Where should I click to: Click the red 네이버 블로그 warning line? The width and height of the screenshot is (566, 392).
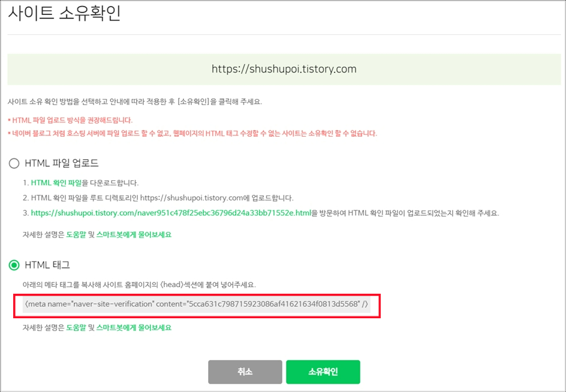pyautogui.click(x=192, y=134)
